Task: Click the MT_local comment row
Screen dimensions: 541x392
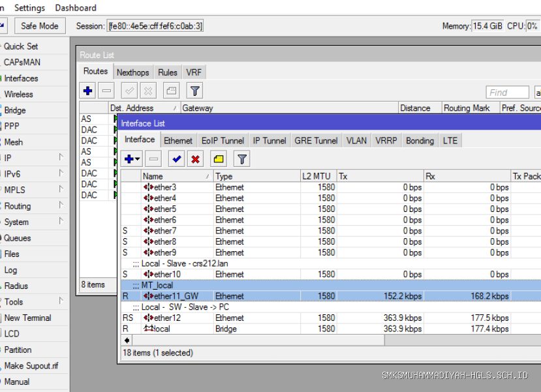Action: [331, 285]
